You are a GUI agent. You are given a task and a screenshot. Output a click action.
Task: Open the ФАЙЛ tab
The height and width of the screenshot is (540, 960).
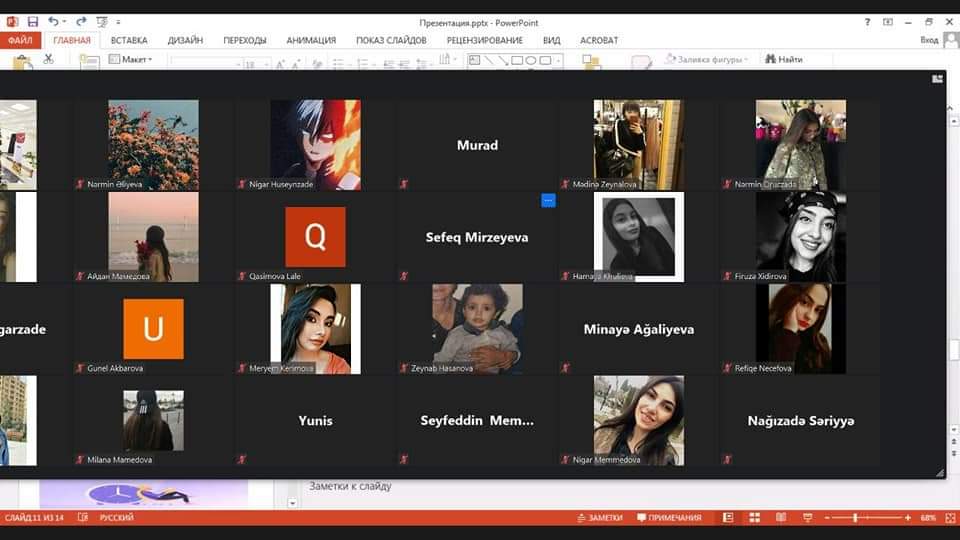(20, 40)
